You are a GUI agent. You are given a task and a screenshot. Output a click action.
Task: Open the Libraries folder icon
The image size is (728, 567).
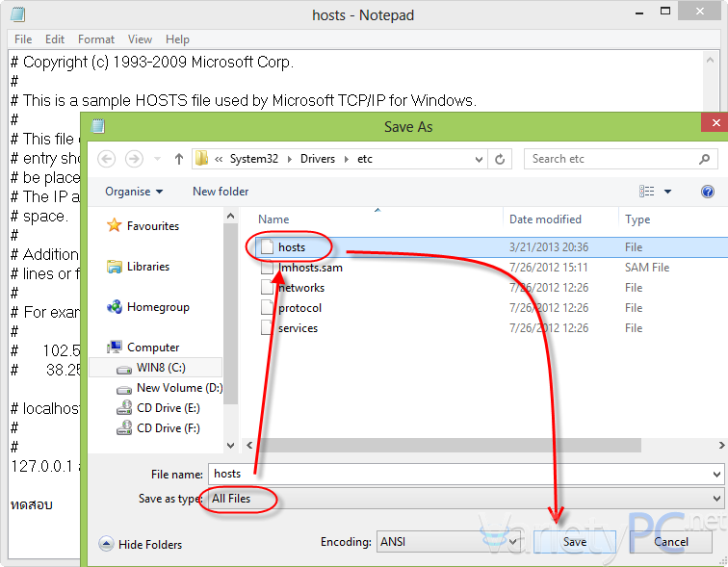point(115,267)
